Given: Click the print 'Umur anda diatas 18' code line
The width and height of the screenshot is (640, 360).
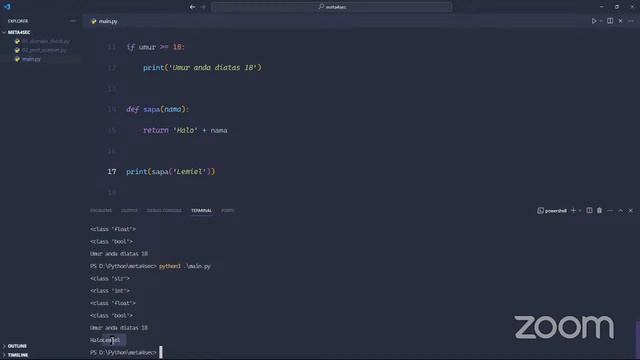Looking at the screenshot, I should pos(202,68).
